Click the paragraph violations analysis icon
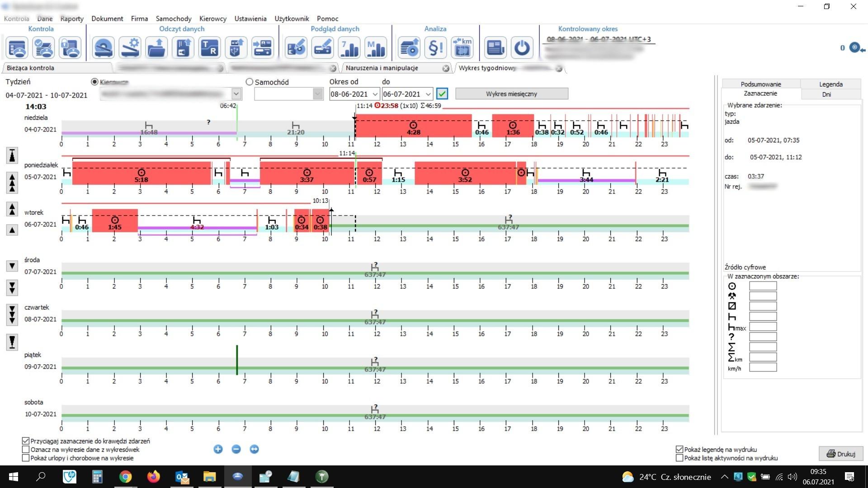The height and width of the screenshot is (488, 868). point(435,48)
